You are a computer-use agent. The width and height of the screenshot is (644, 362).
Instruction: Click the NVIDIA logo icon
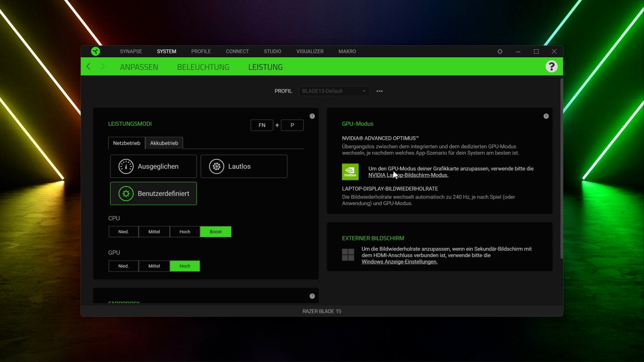point(350,172)
